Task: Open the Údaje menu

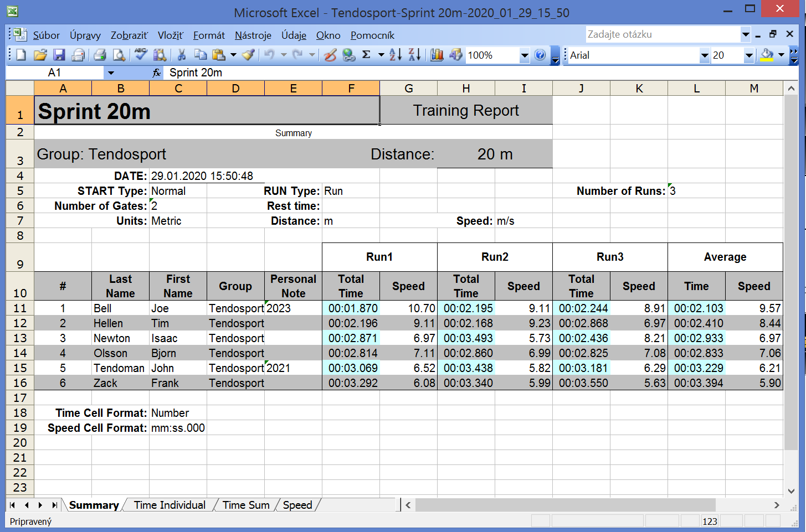Action: 294,35
